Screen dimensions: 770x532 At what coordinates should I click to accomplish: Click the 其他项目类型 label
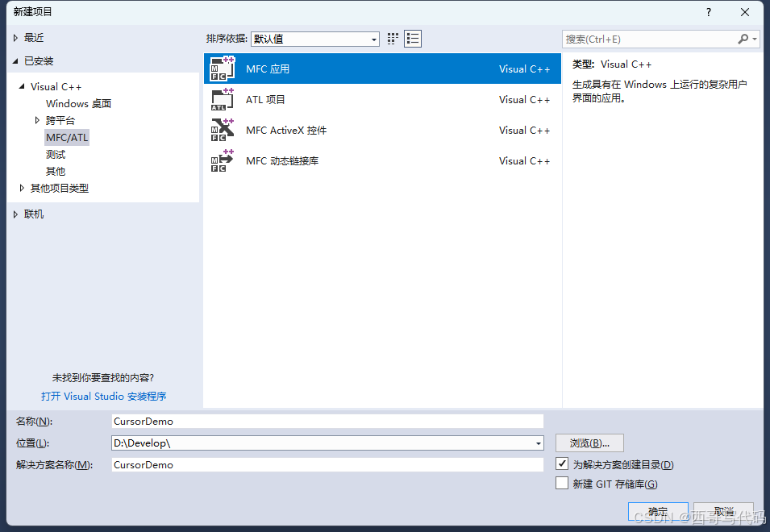(x=60, y=188)
